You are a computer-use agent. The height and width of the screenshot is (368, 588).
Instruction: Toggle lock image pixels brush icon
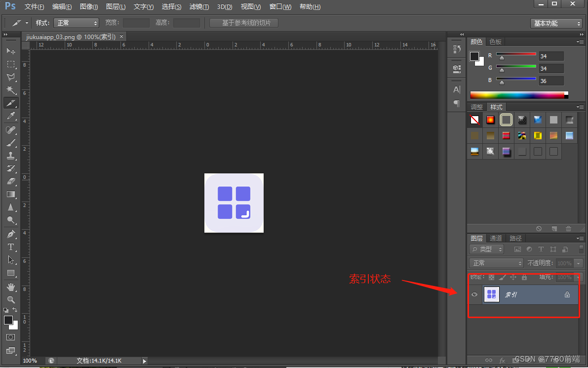coord(502,277)
